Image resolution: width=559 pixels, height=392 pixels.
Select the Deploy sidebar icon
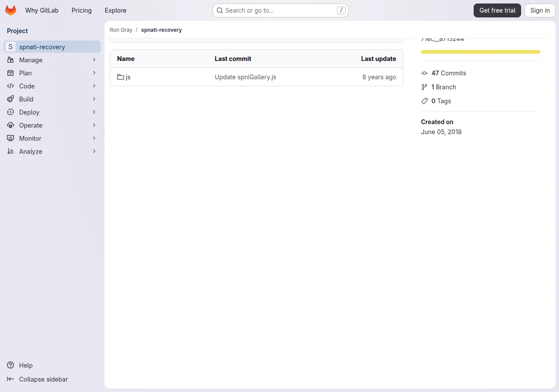(10, 112)
